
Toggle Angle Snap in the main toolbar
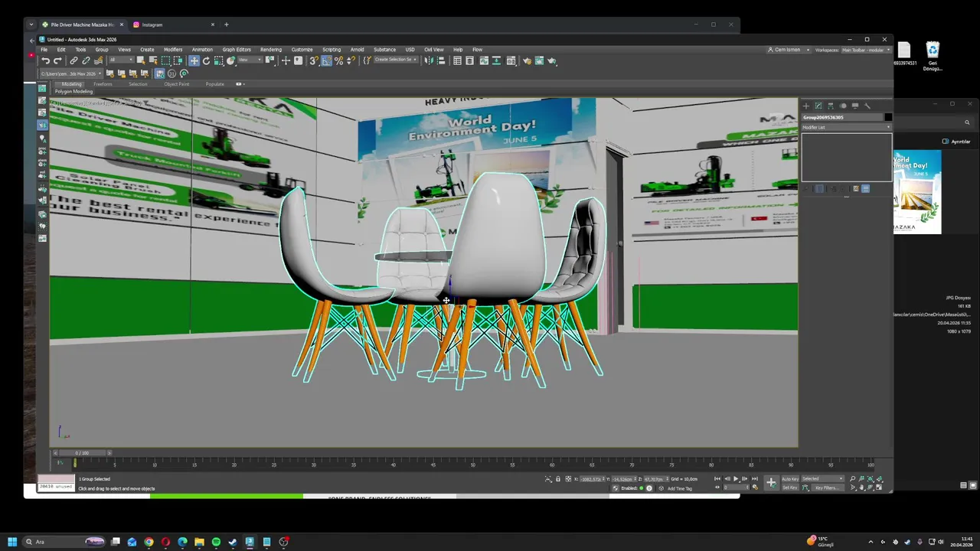click(326, 60)
